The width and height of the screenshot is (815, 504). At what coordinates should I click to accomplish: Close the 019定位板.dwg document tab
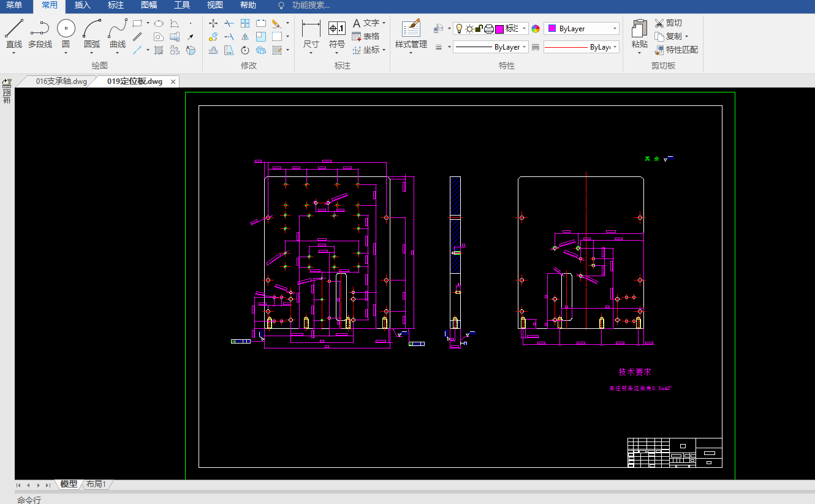point(173,81)
